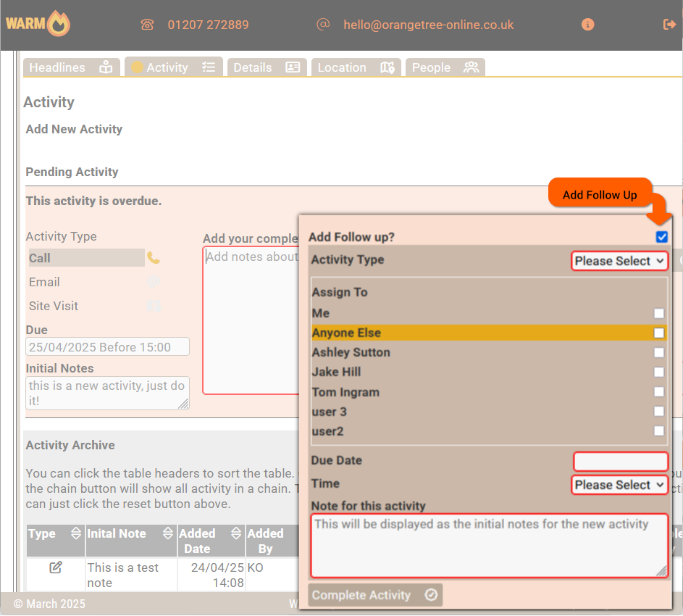This screenshot has width=683, height=616.
Task: Sort table by Type column arrows
Action: pos(76,533)
